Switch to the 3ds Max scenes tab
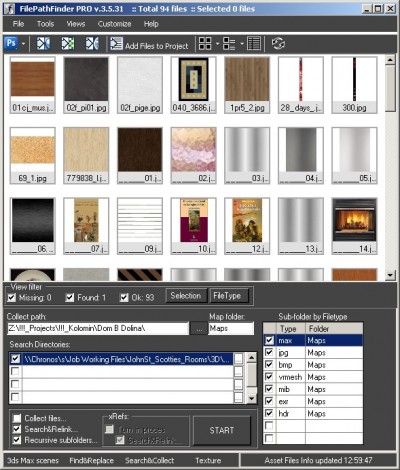The height and width of the screenshot is (470, 400). coord(33,461)
